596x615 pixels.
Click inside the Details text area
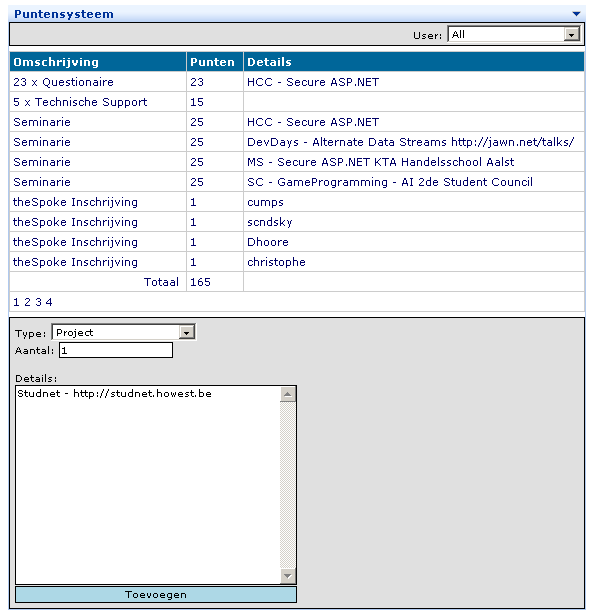tap(148, 485)
